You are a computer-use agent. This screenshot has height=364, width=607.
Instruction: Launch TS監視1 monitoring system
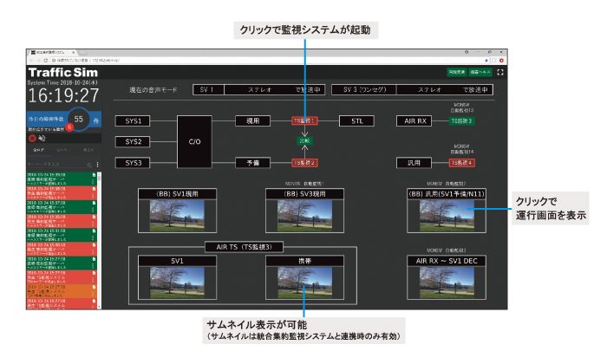tap(304, 121)
